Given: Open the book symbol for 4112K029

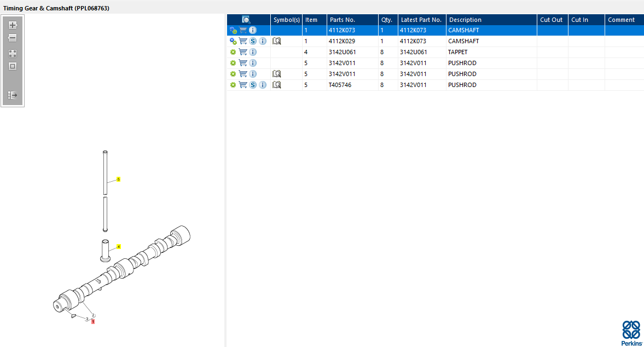Looking at the screenshot, I should 277,41.
